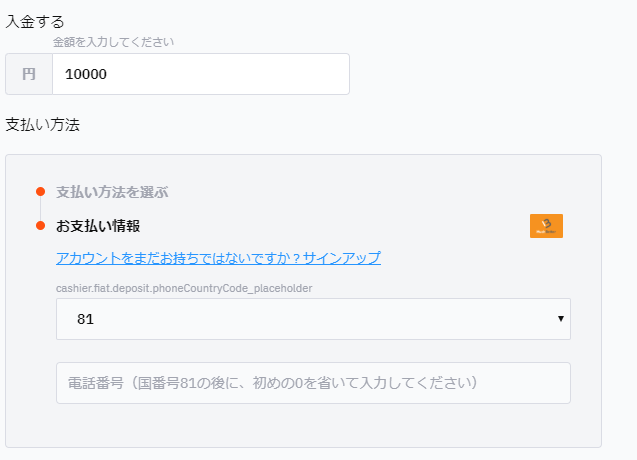Click the 支払い方法 section heading
The width and height of the screenshot is (637, 460).
point(43,124)
